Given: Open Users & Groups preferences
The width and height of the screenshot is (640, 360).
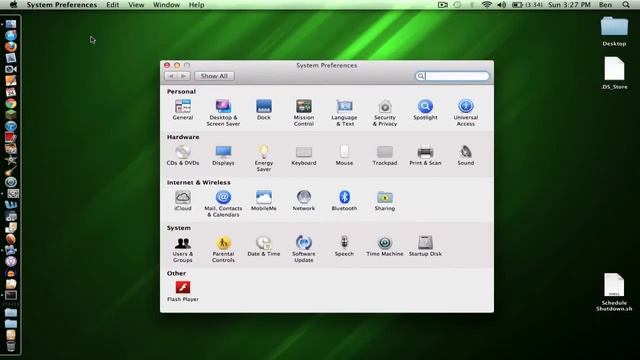Looking at the screenshot, I should coord(182,249).
